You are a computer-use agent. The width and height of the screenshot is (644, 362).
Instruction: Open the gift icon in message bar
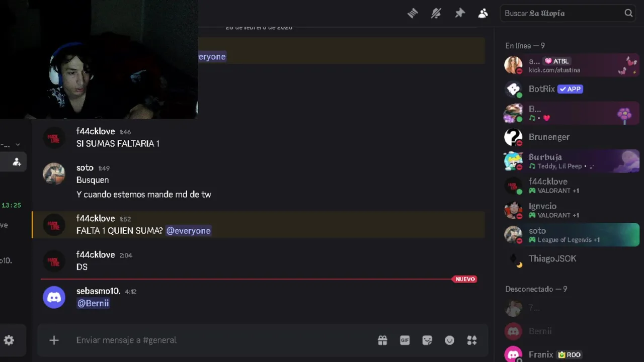click(382, 340)
